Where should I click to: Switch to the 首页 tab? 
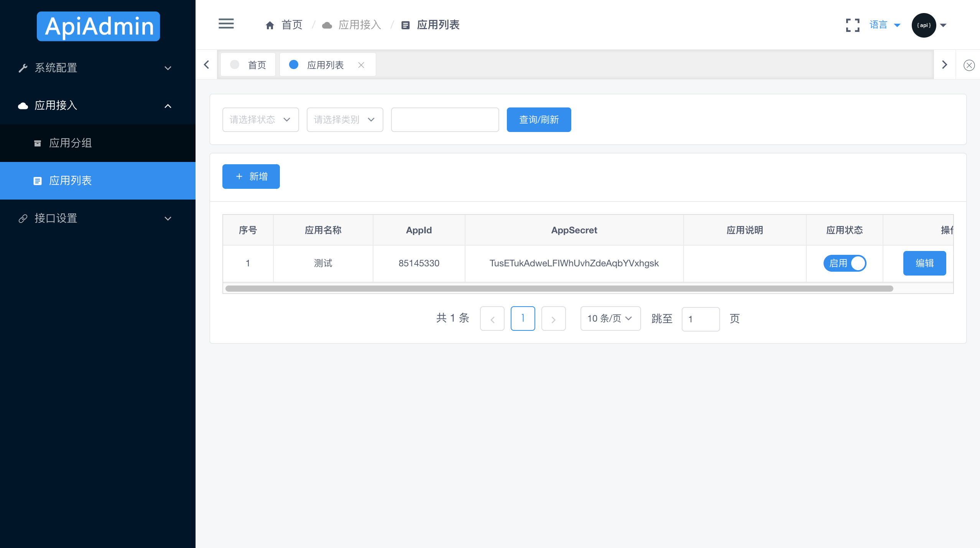(x=248, y=65)
